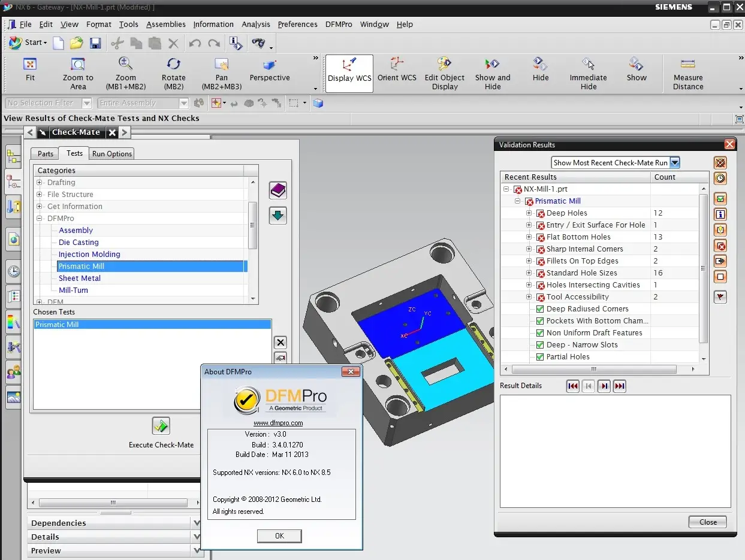745x560 pixels.
Task: Go to first result in Result Details
Action: [x=573, y=386]
